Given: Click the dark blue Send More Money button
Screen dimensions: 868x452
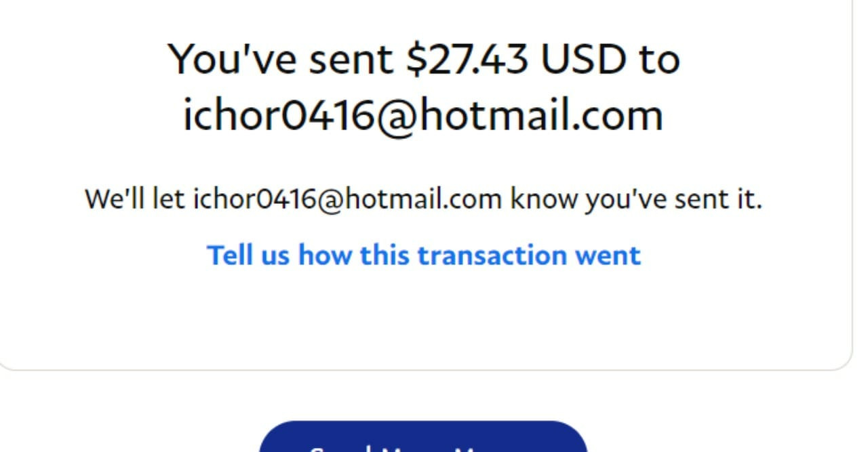Looking at the screenshot, I should pyautogui.click(x=423, y=437).
